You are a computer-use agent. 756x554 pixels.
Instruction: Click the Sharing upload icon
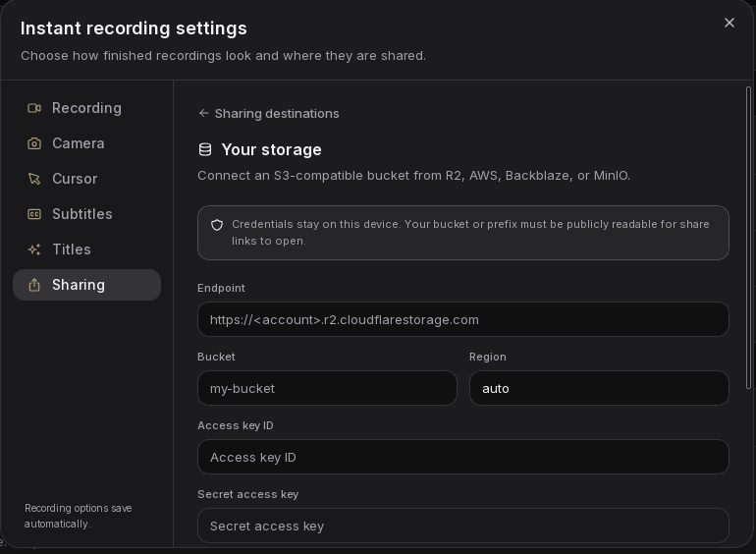(34, 285)
